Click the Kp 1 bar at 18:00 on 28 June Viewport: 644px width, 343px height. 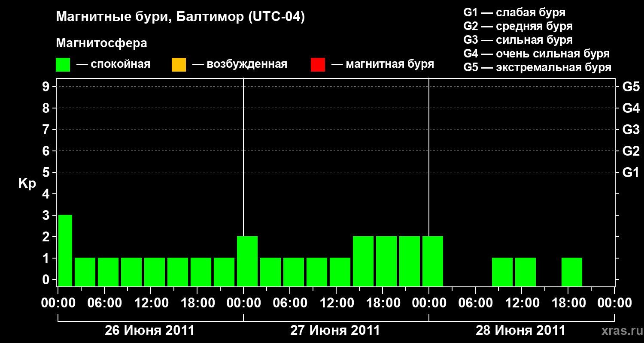point(572,272)
